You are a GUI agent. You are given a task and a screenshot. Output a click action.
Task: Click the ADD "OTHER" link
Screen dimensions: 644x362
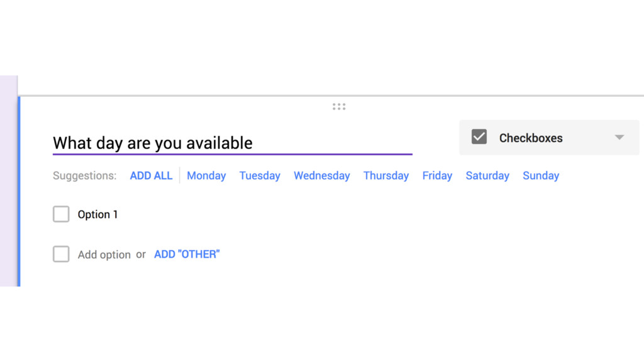[187, 255]
